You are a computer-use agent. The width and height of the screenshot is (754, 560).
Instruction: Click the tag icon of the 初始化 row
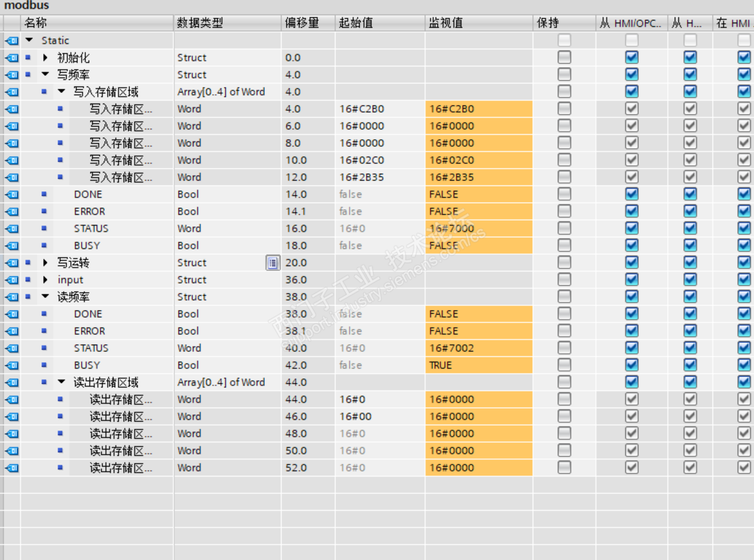(11, 58)
